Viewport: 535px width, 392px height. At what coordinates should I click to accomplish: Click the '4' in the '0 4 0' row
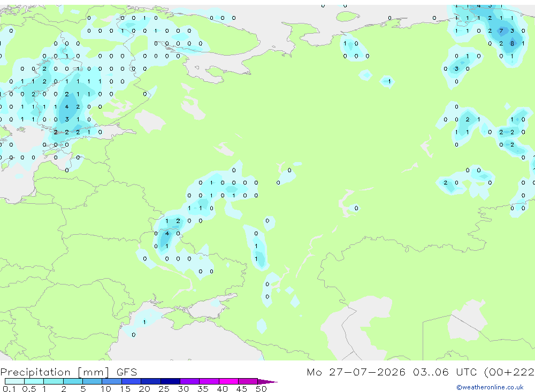(167, 233)
